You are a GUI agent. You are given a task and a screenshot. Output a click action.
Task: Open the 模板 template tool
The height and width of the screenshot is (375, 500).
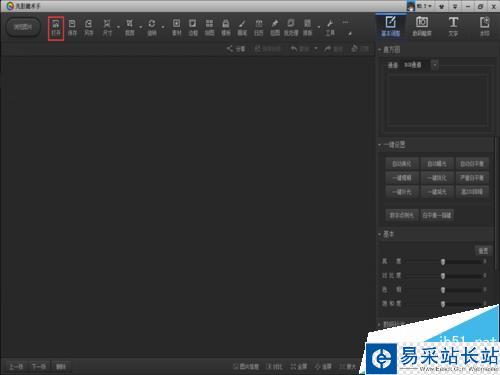coord(226,28)
